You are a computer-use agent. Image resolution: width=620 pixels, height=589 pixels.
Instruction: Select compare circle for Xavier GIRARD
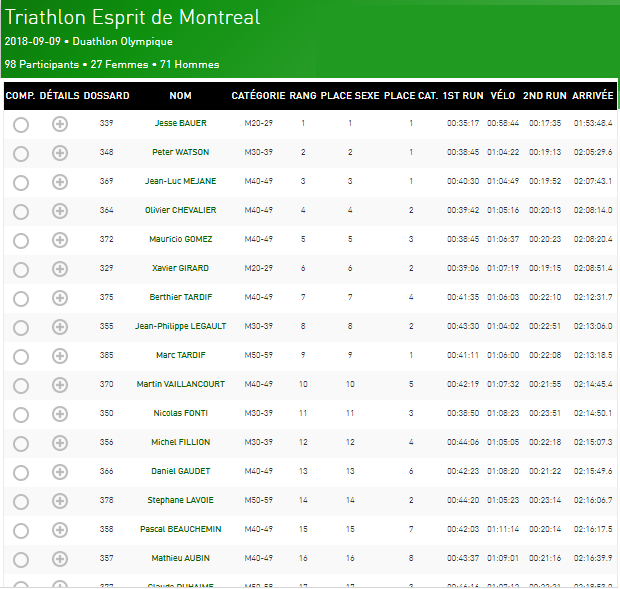(x=21, y=270)
